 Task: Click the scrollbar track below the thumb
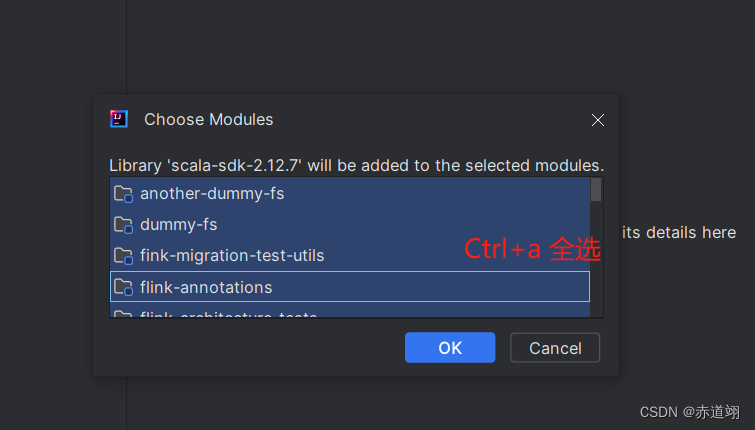point(596,259)
